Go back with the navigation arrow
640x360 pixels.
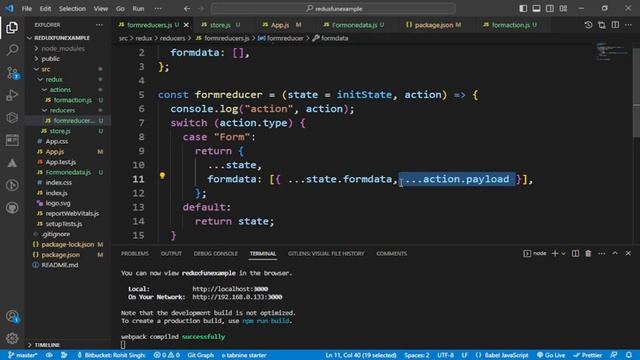coord(187,9)
